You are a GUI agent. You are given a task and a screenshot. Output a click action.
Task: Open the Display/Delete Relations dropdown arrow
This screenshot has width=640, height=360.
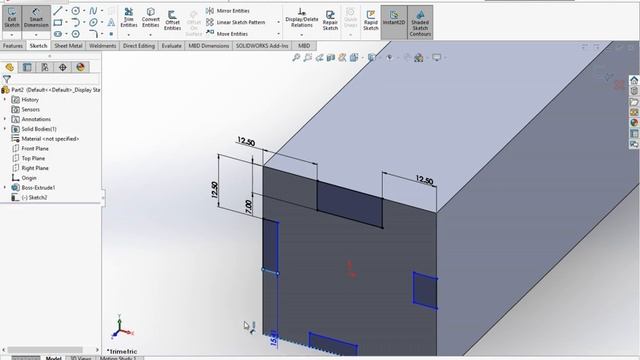click(x=302, y=35)
